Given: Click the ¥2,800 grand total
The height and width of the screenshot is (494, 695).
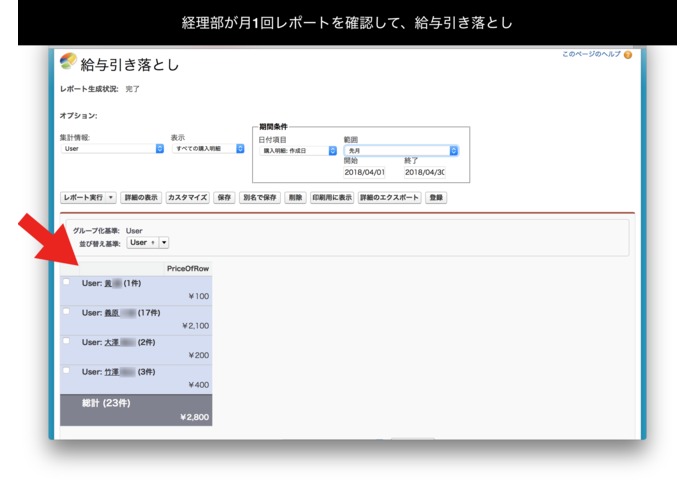Looking at the screenshot, I should pyautogui.click(x=195, y=417).
